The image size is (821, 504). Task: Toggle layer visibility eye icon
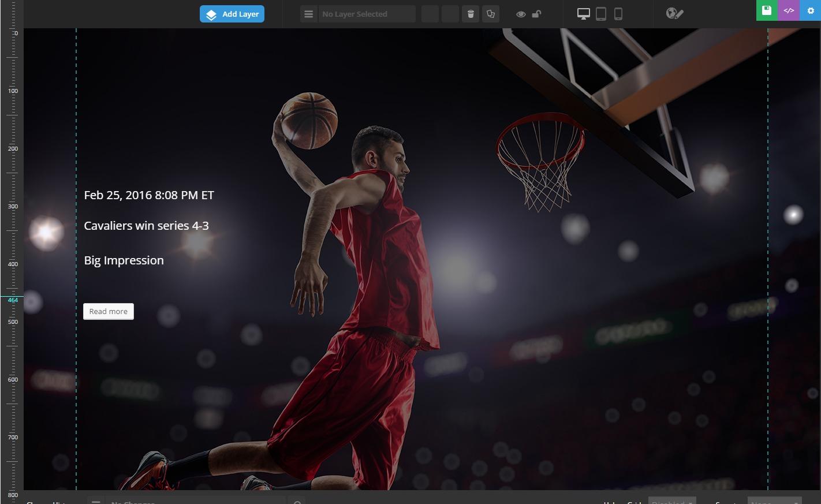[521, 14]
